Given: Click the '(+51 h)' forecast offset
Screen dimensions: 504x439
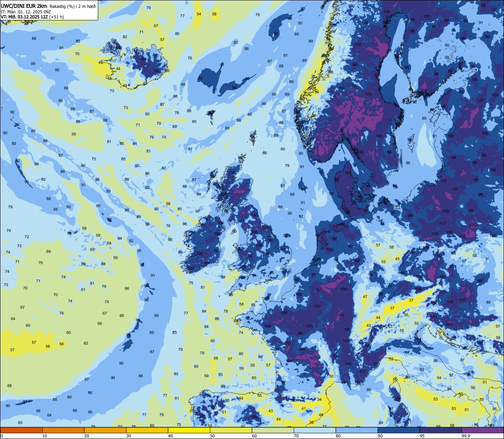Looking at the screenshot, I should click(x=57, y=17).
